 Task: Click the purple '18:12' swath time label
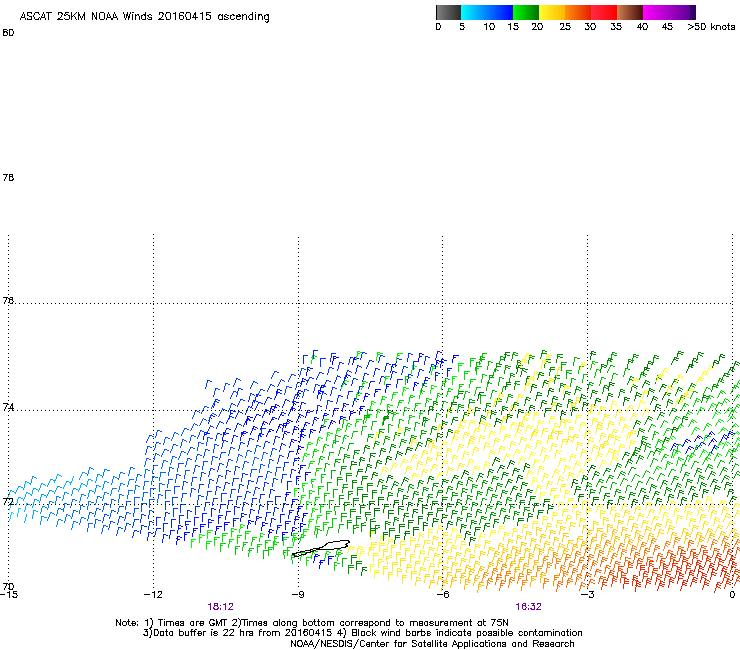tap(220, 607)
